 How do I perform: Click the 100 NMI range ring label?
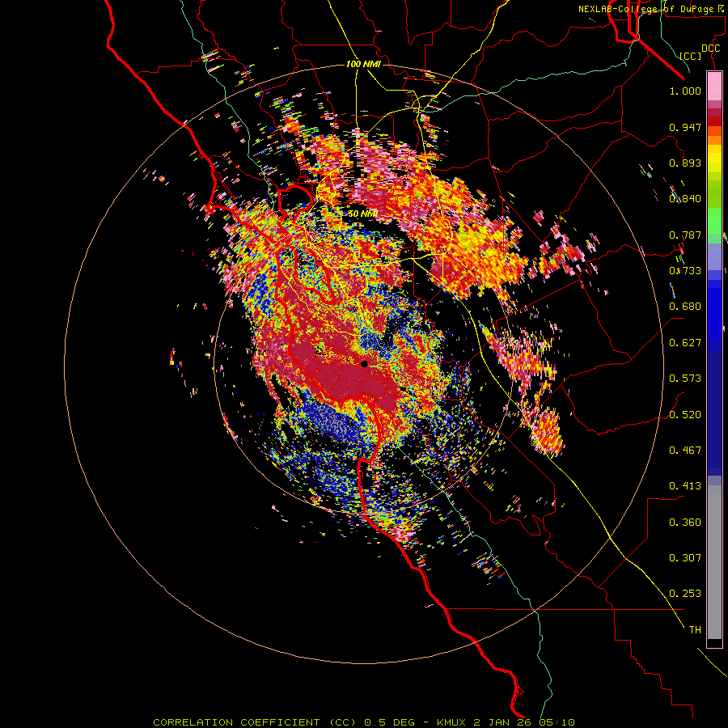(x=363, y=64)
